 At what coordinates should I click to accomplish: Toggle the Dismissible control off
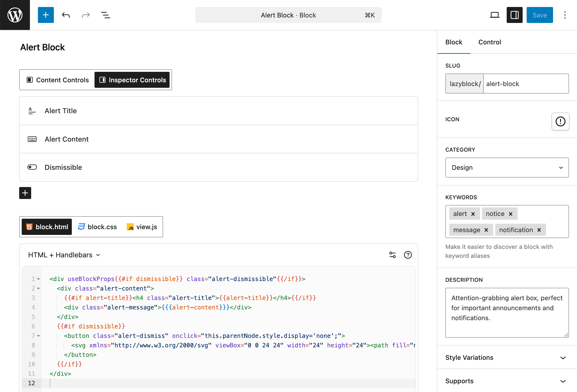32,167
